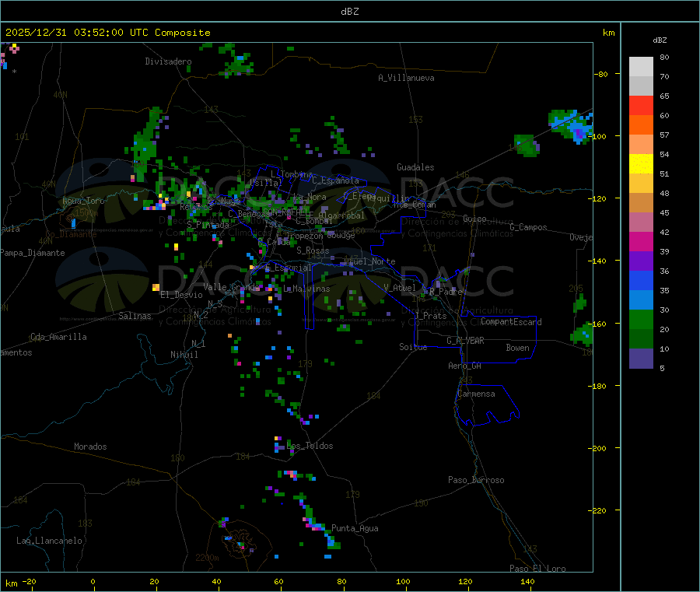This screenshot has height=592, width=700.
Task: Click the orange 57-60 dBZ legend swatch
Action: click(x=641, y=125)
